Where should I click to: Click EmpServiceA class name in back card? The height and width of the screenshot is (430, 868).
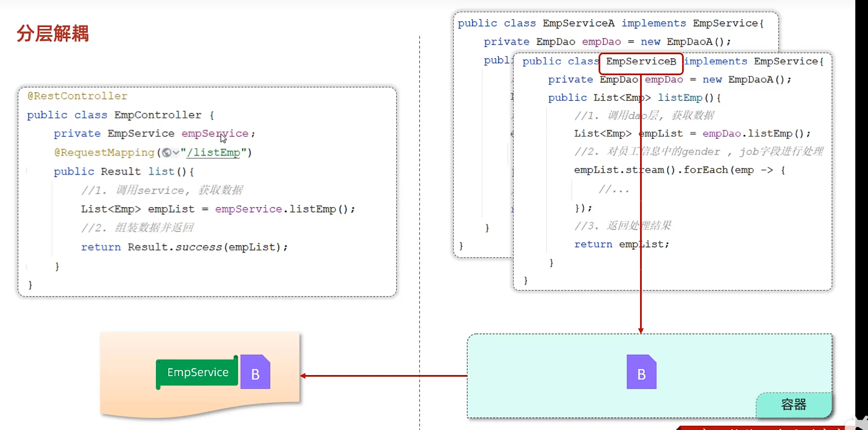pyautogui.click(x=578, y=23)
